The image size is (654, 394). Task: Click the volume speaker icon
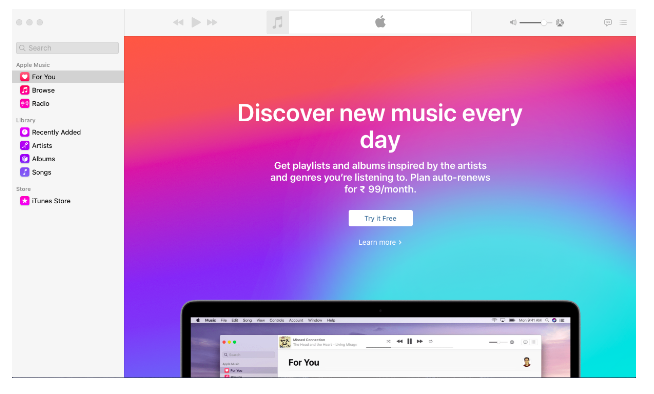pyautogui.click(x=513, y=23)
